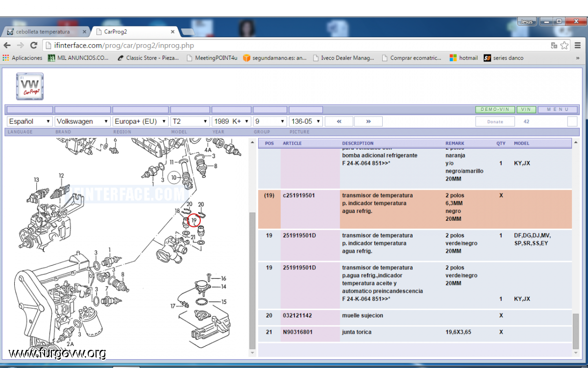Click the address bar URL

pos(124,46)
